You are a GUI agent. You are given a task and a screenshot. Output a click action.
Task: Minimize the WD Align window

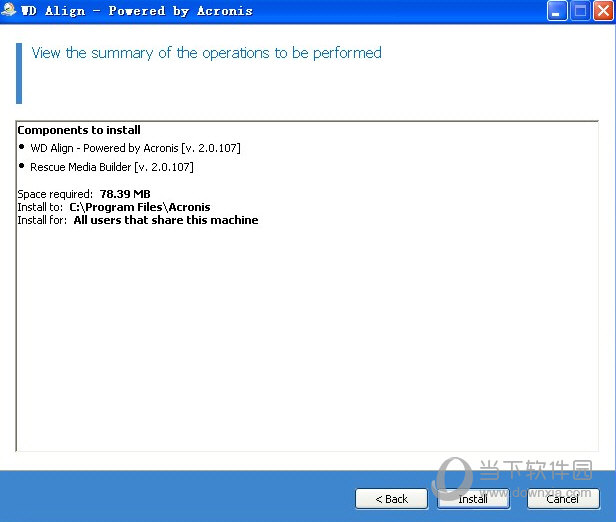point(557,11)
